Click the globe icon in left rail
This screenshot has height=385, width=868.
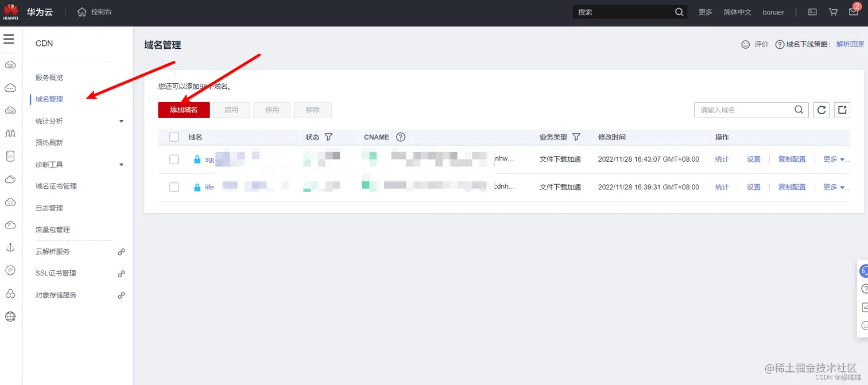[10, 316]
